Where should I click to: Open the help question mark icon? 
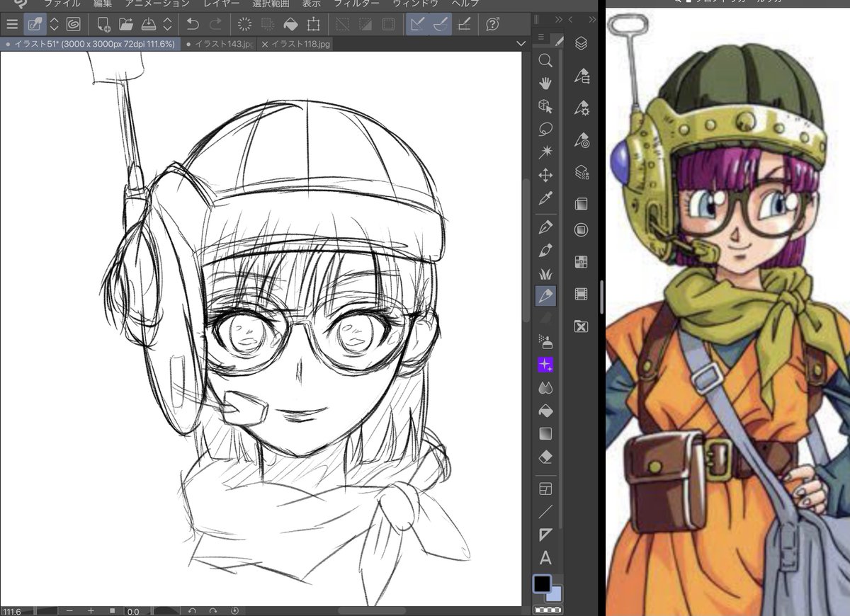(493, 24)
